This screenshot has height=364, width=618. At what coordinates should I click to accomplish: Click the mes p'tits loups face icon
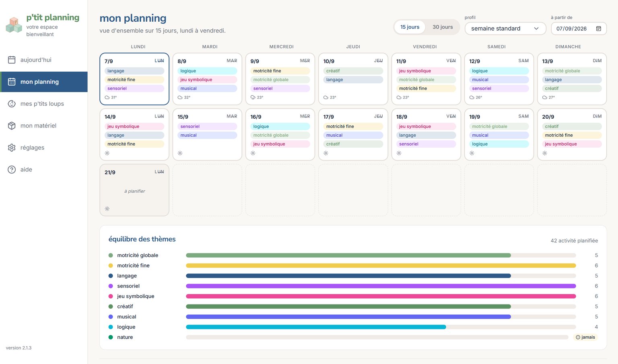tap(12, 104)
